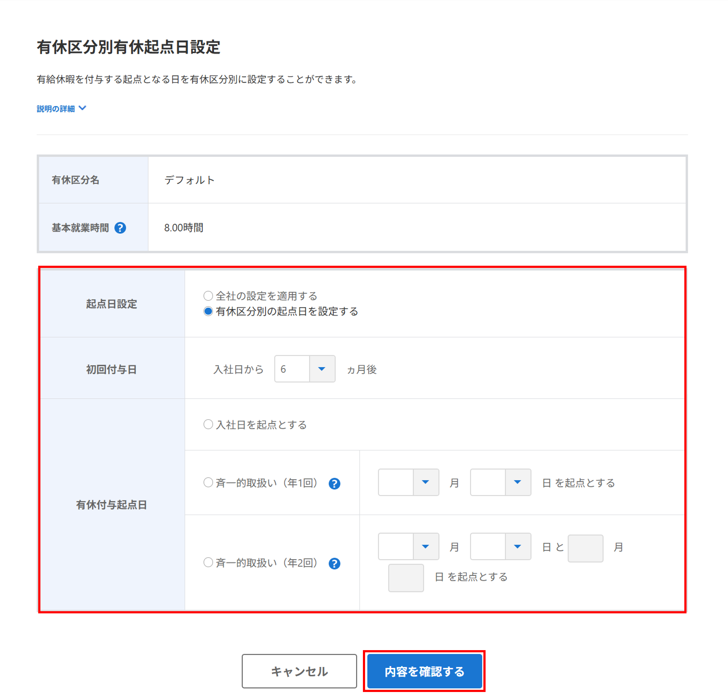Click help icon beside 基本就業時間
This screenshot has width=728, height=700.
point(120,228)
